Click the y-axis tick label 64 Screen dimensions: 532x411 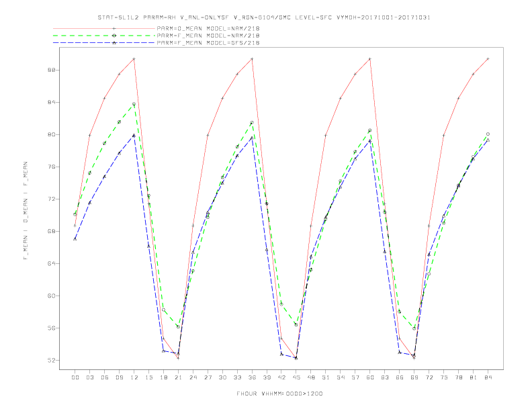coord(51,263)
